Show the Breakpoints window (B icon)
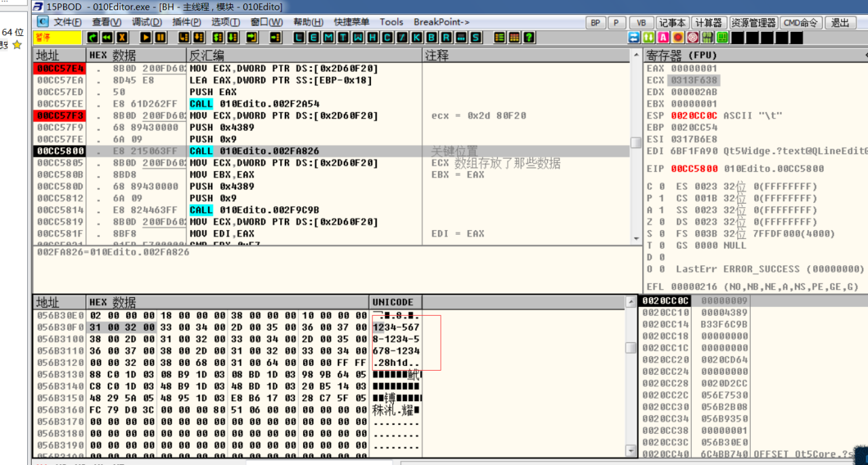 coord(431,37)
